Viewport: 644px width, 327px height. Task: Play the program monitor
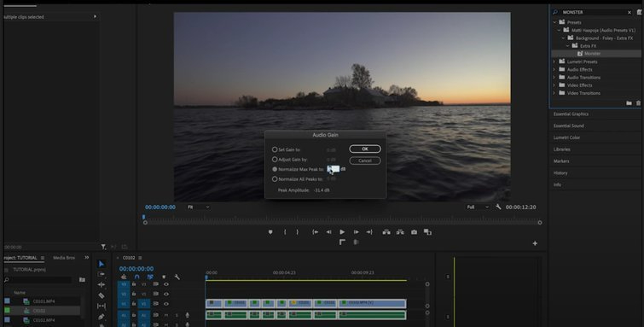click(342, 232)
